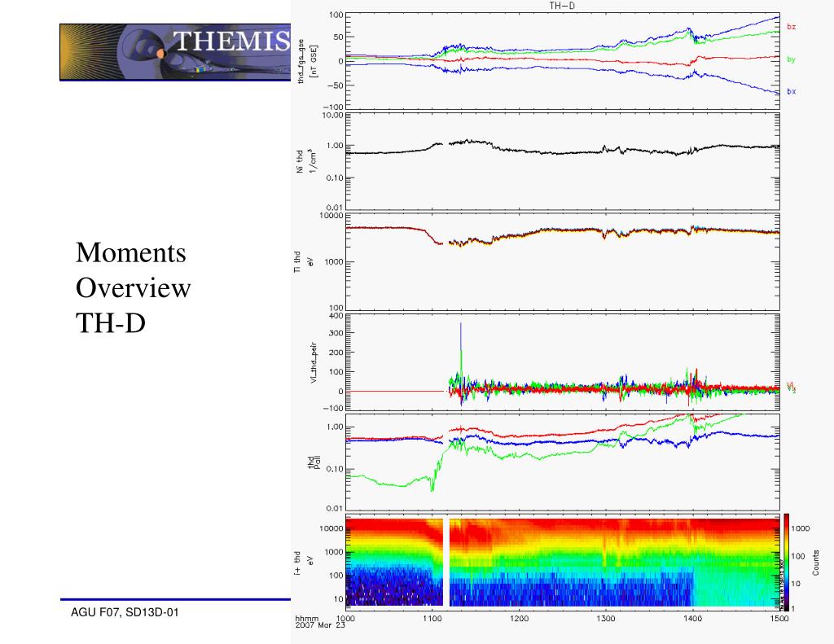Click the 1100 time axis tick label
The height and width of the screenshot is (644, 834).
click(432, 618)
